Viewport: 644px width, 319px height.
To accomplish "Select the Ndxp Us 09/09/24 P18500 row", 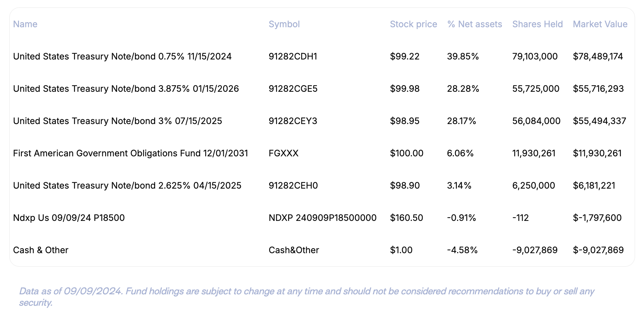I will click(69, 218).
